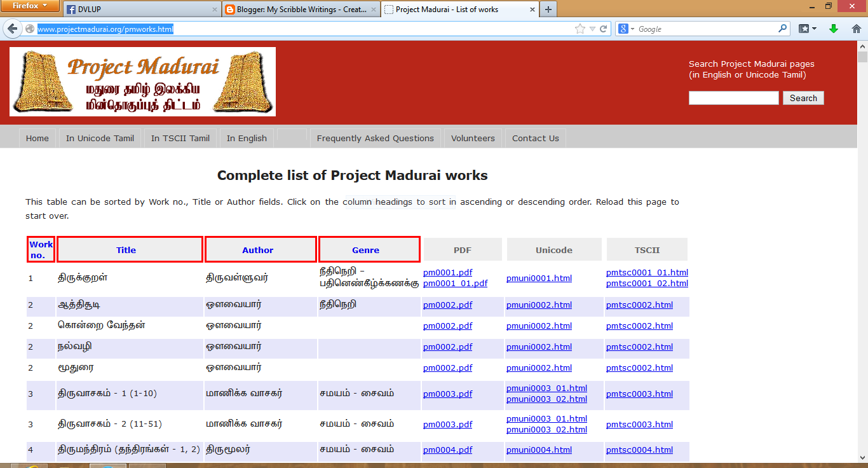Sort the table by Genre column

coord(369,249)
